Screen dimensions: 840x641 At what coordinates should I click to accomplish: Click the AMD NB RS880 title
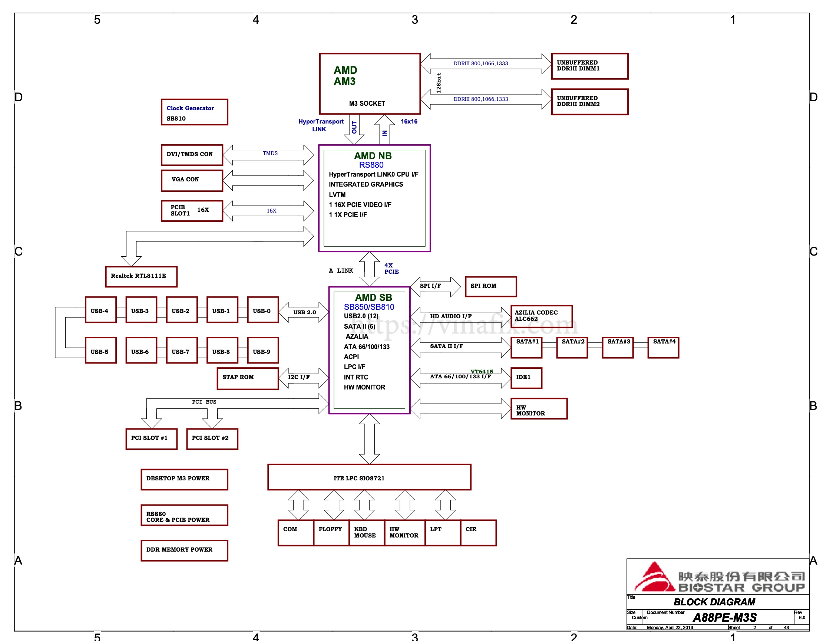[x=373, y=160]
